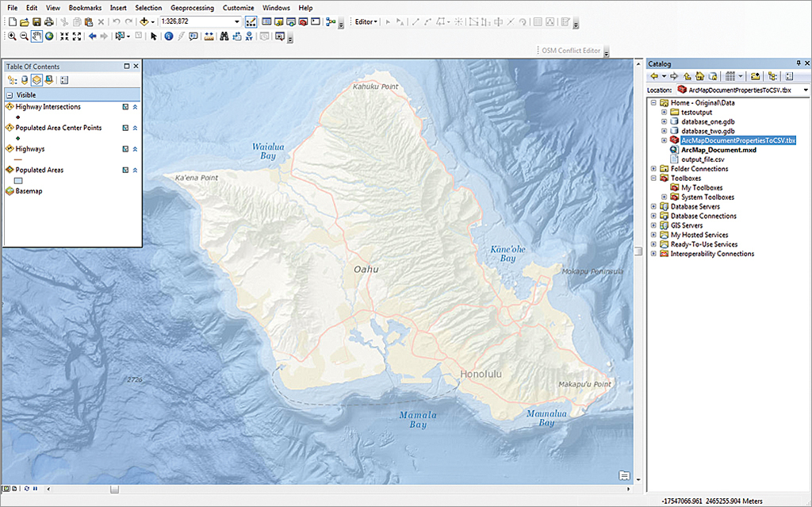The width and height of the screenshot is (812, 507).
Task: Select the Identify tool
Action: tap(169, 36)
